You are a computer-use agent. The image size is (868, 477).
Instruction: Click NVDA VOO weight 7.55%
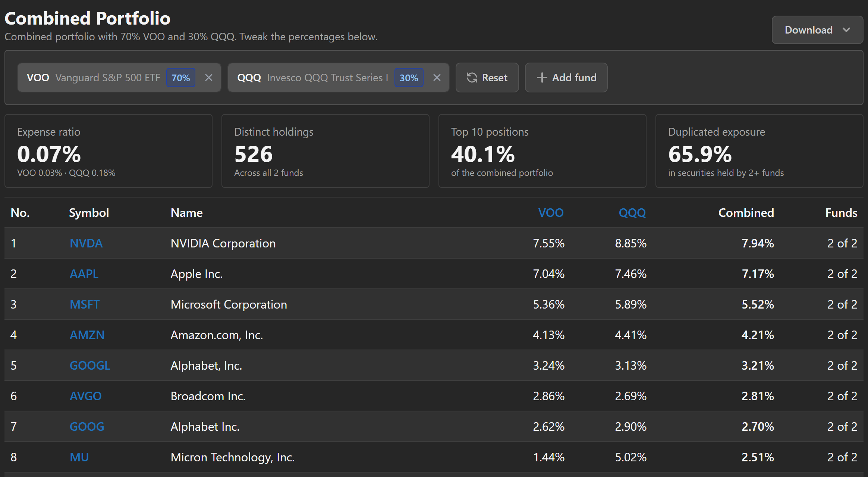548,243
